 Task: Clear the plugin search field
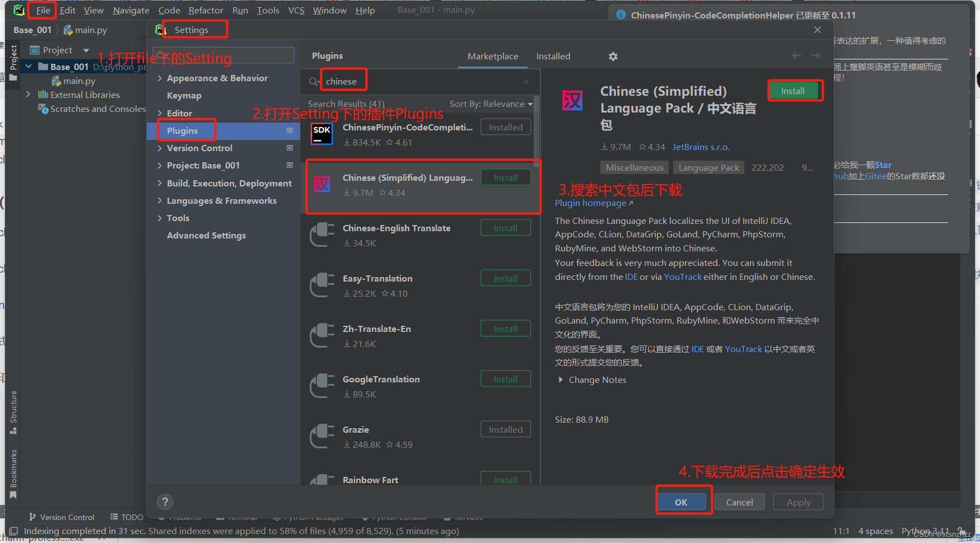[x=526, y=82]
